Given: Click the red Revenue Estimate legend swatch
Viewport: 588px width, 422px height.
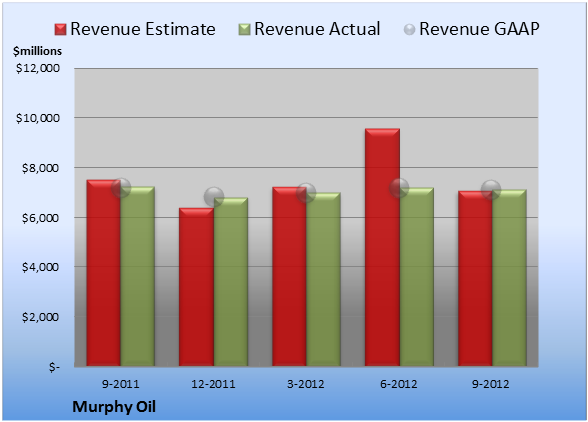Looking at the screenshot, I should [x=60, y=29].
